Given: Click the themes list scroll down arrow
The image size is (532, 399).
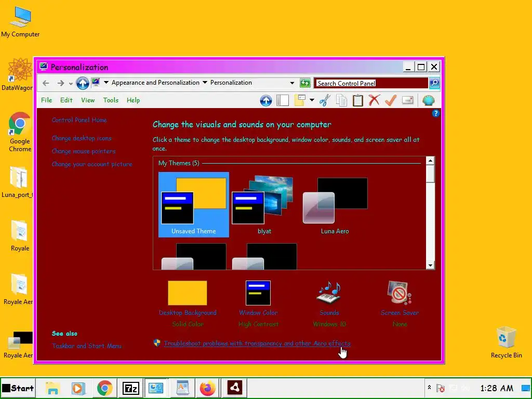Looking at the screenshot, I should [430, 265].
